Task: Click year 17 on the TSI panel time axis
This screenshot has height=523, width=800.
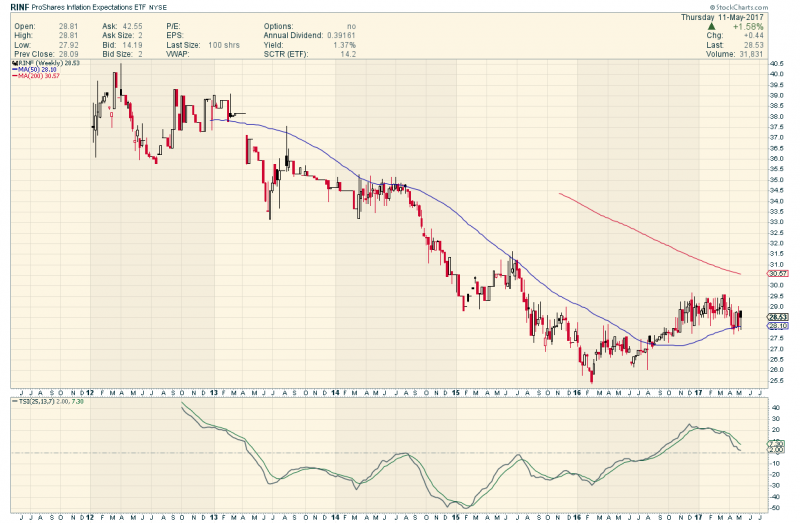Action: [698, 517]
